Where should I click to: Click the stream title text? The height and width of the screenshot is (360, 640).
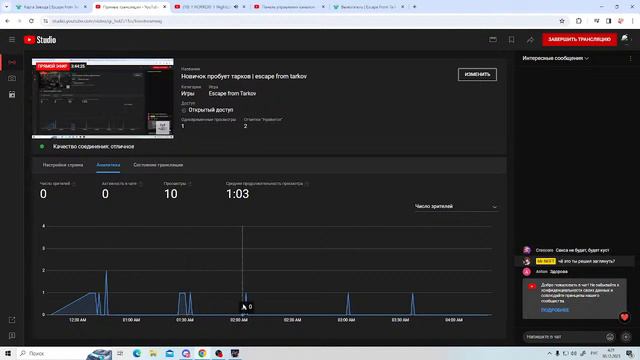244,76
